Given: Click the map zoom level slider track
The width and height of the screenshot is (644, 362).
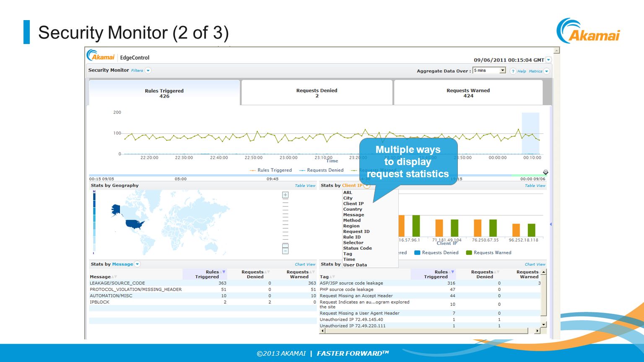Looking at the screenshot, I should [286, 222].
